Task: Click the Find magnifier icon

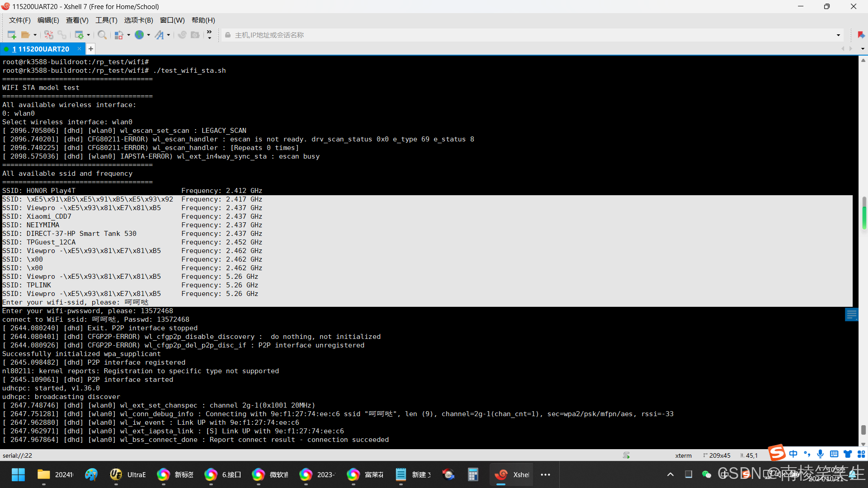Action: pos(102,35)
